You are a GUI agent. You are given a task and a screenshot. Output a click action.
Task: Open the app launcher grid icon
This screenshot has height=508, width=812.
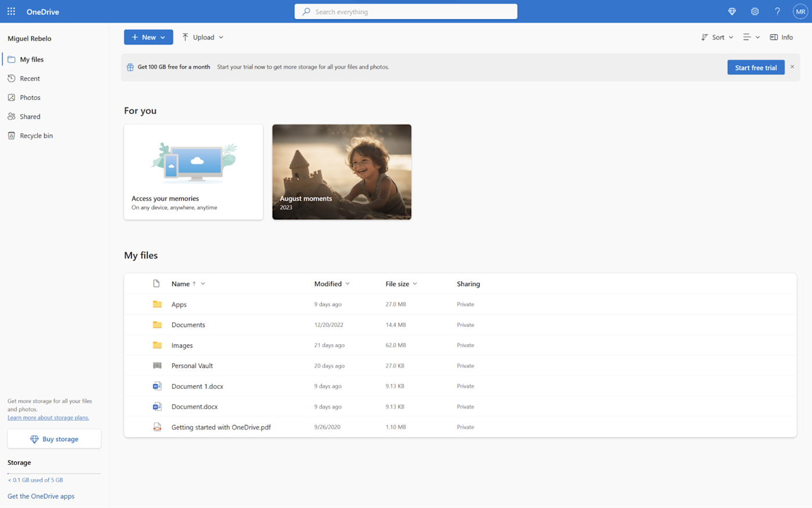tap(11, 12)
